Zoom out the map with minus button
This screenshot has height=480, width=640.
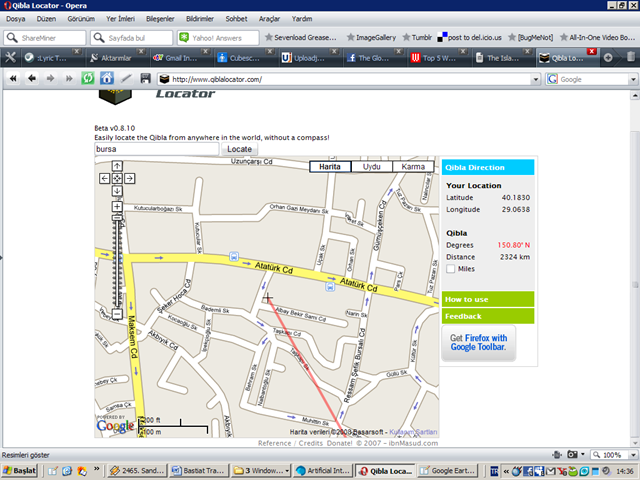coord(117,314)
